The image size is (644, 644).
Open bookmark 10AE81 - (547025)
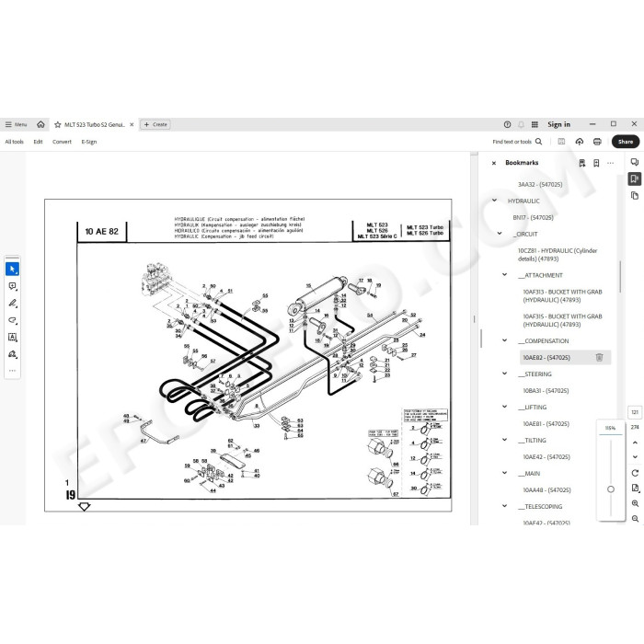546,424
